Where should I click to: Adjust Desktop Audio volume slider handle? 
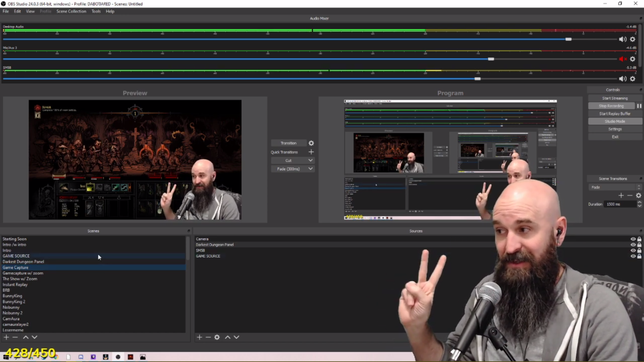568,39
